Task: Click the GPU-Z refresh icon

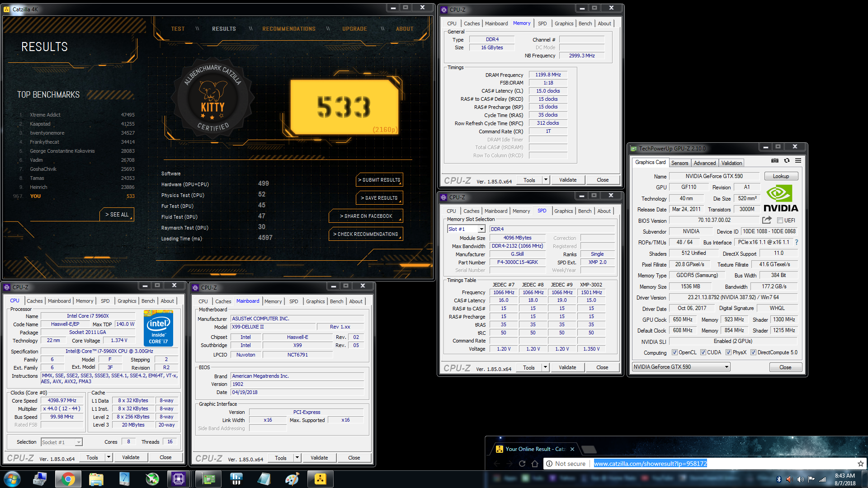Action: coord(787,161)
